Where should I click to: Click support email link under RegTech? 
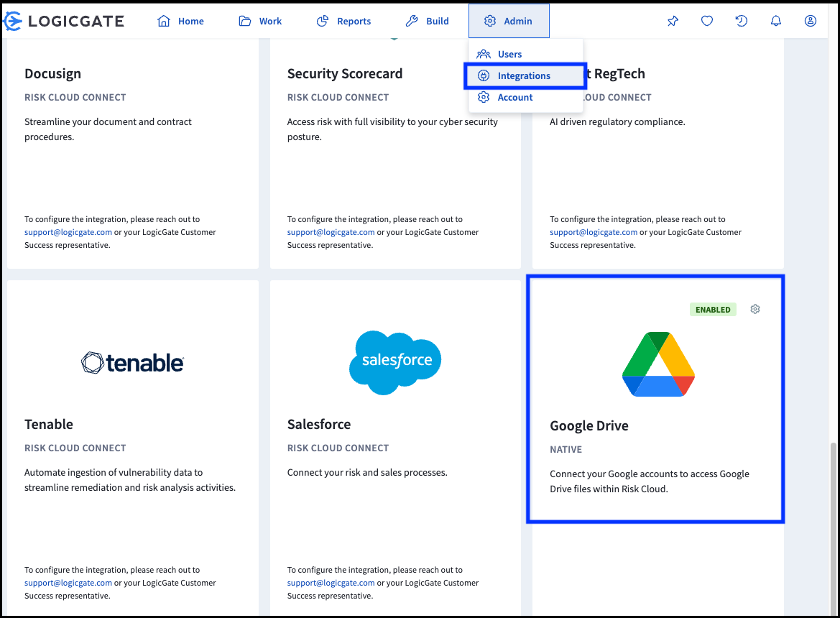[x=594, y=232]
